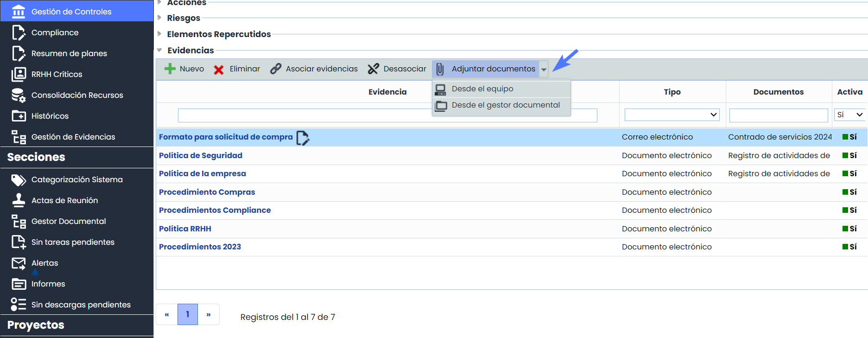Click the Documentos filter text field
This screenshot has height=338, width=868.
[x=778, y=115]
